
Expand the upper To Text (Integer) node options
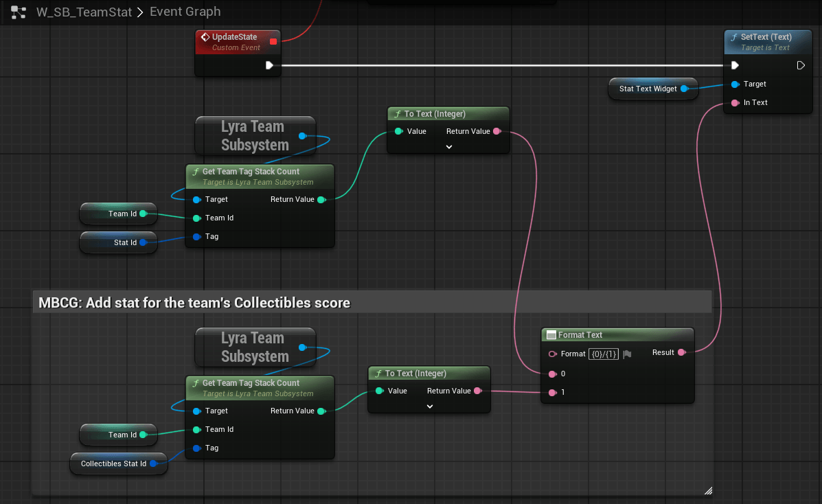pos(448,147)
